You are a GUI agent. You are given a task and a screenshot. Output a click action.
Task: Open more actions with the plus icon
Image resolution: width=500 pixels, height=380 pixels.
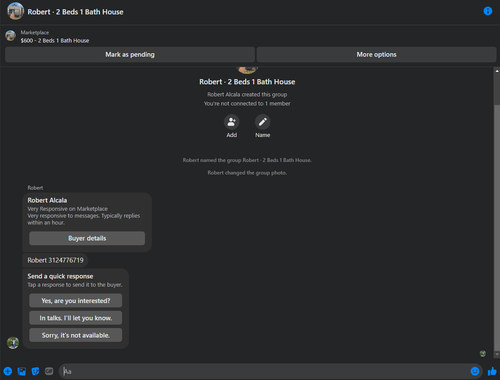[x=8, y=371]
